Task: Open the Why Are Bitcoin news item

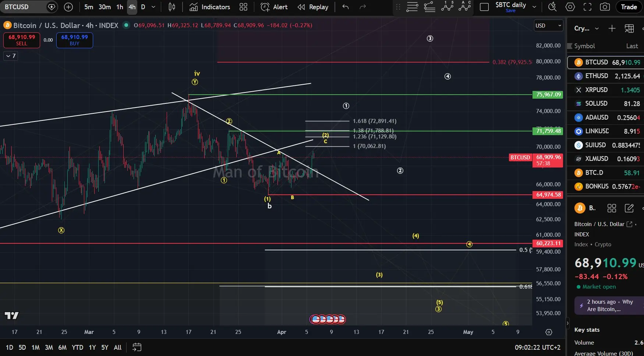Action: click(609, 306)
